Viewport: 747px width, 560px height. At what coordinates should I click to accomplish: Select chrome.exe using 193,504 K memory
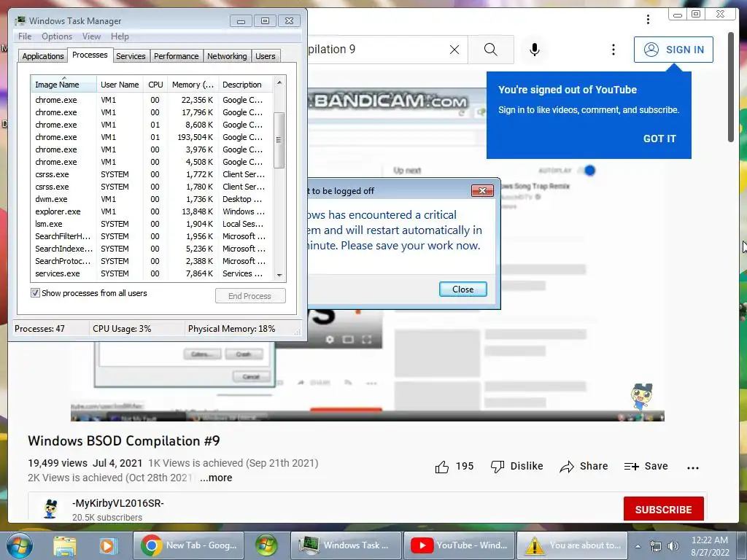point(152,137)
